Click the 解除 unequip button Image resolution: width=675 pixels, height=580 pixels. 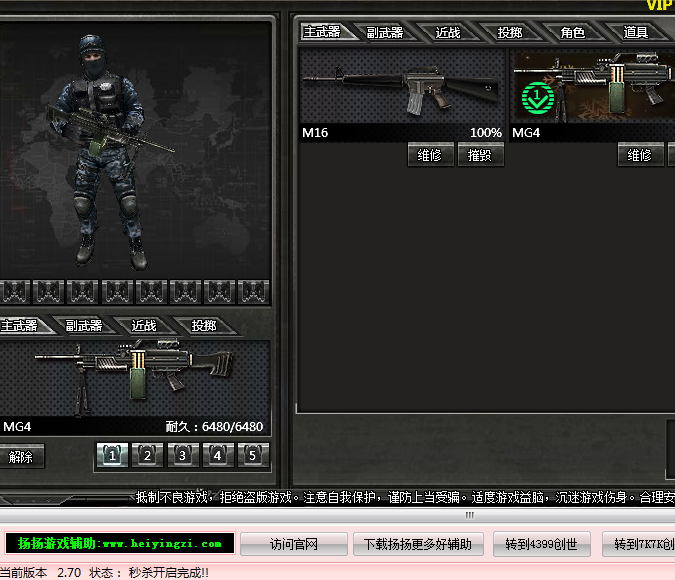click(x=21, y=457)
